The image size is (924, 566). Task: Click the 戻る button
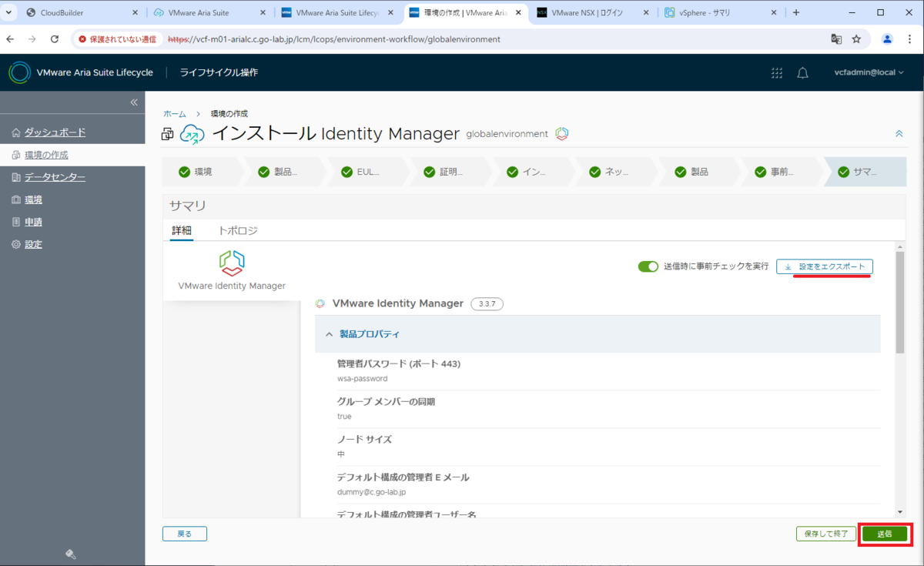[184, 533]
